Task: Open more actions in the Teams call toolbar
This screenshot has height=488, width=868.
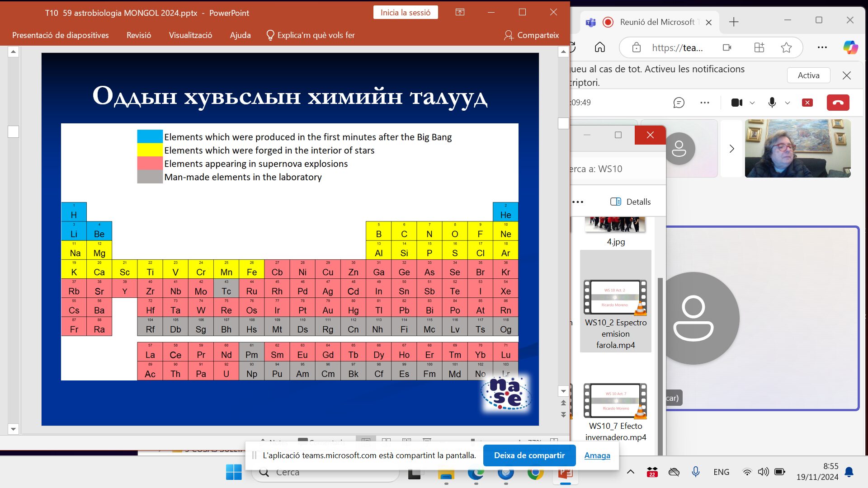Action: [704, 103]
